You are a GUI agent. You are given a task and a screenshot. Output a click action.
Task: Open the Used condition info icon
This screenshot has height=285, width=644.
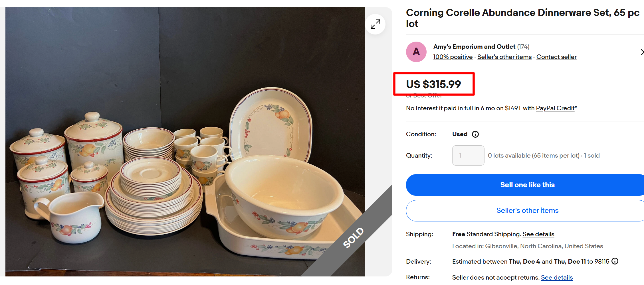tap(475, 134)
